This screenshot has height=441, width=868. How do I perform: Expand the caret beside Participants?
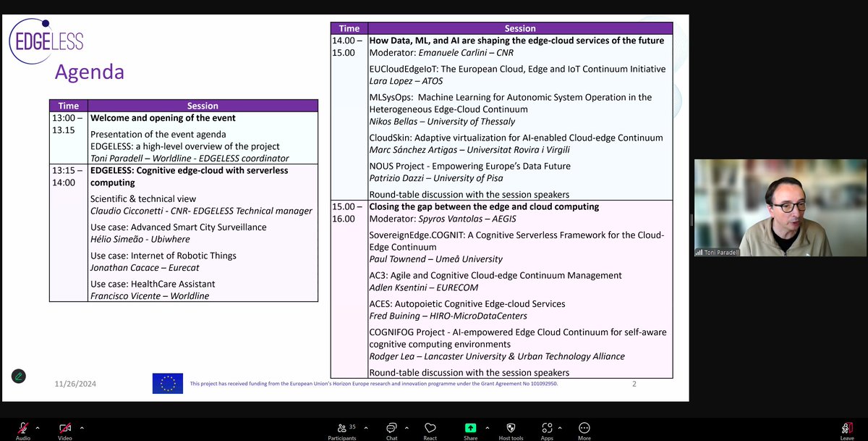click(367, 427)
